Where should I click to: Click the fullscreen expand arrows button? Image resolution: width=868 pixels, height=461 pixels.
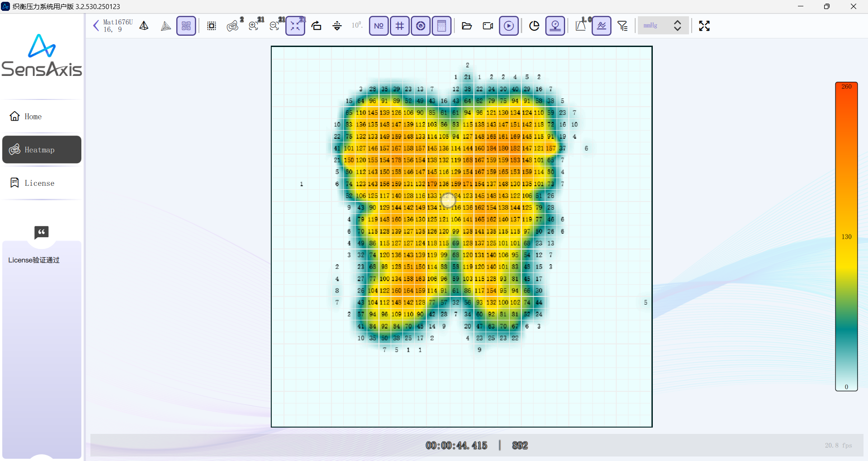tap(704, 26)
